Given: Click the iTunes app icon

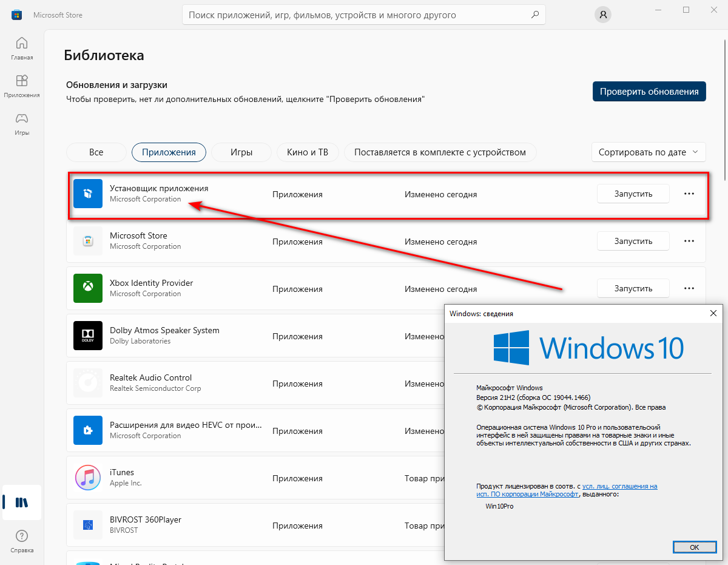Looking at the screenshot, I should pos(88,478).
